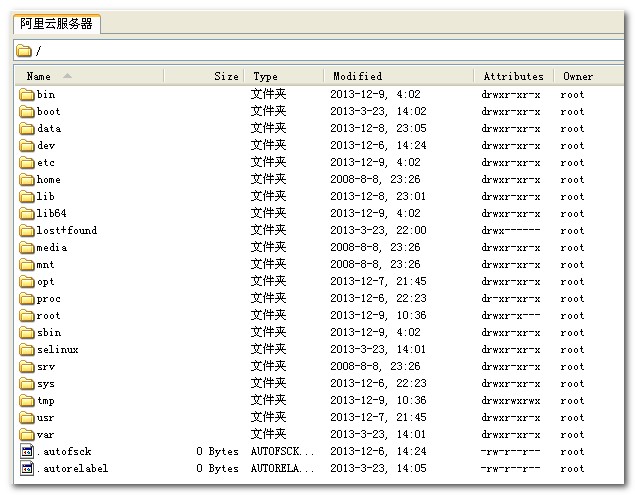Select the lib folder icon
Viewport: 635px width, 495px height.
27,196
